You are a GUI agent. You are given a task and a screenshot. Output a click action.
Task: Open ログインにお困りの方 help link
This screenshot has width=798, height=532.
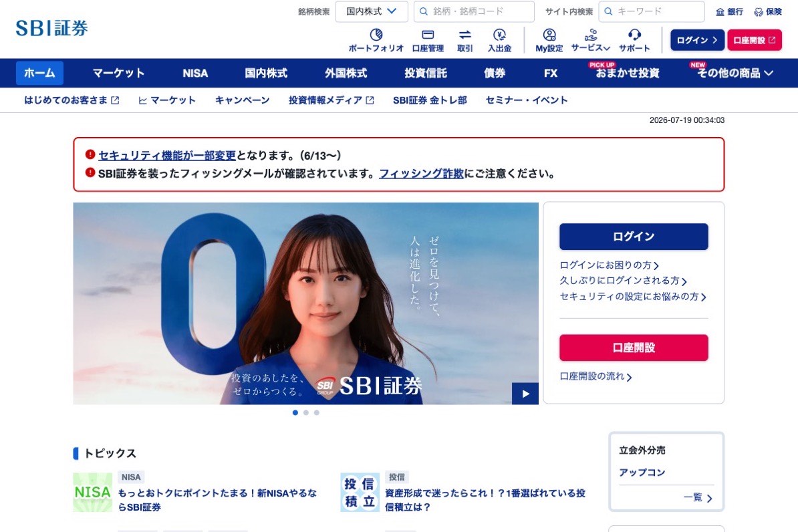pos(609,265)
